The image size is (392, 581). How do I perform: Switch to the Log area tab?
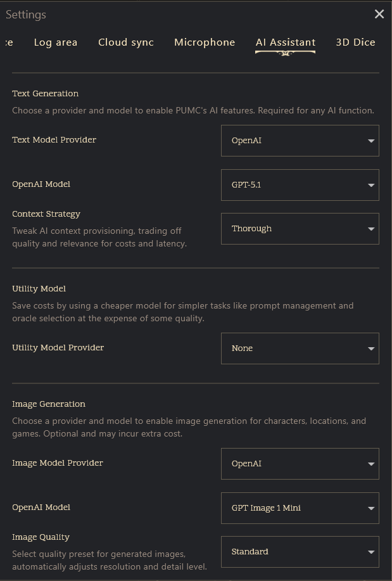(56, 42)
